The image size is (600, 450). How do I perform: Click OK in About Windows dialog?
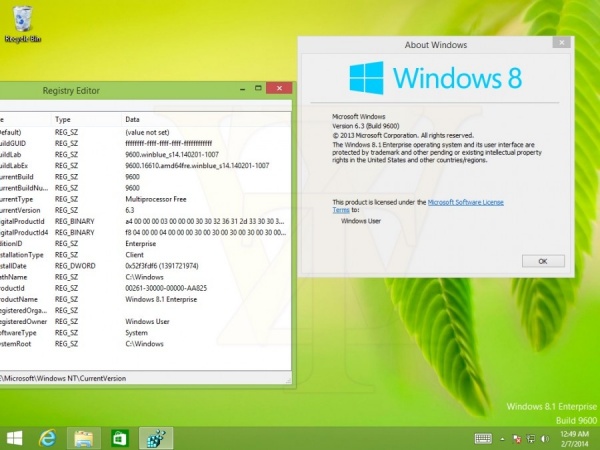point(542,260)
